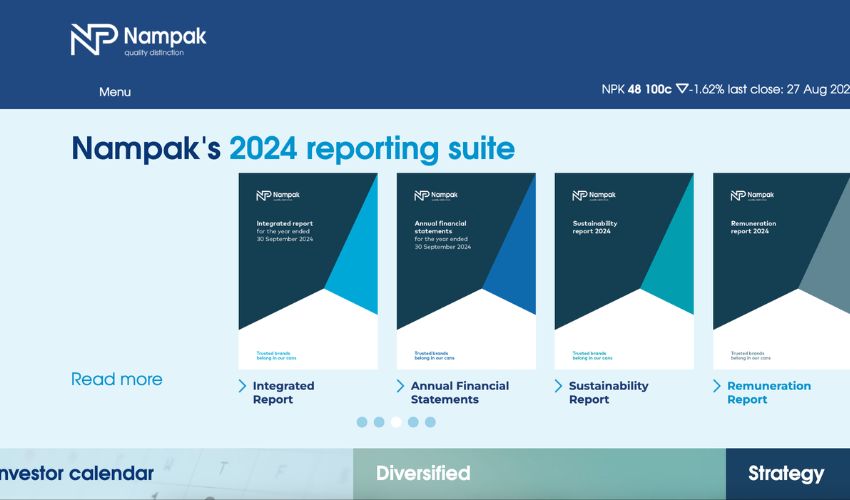This screenshot has width=850, height=500.
Task: Click chevron arrow beside Integrated Report
Action: click(x=242, y=386)
